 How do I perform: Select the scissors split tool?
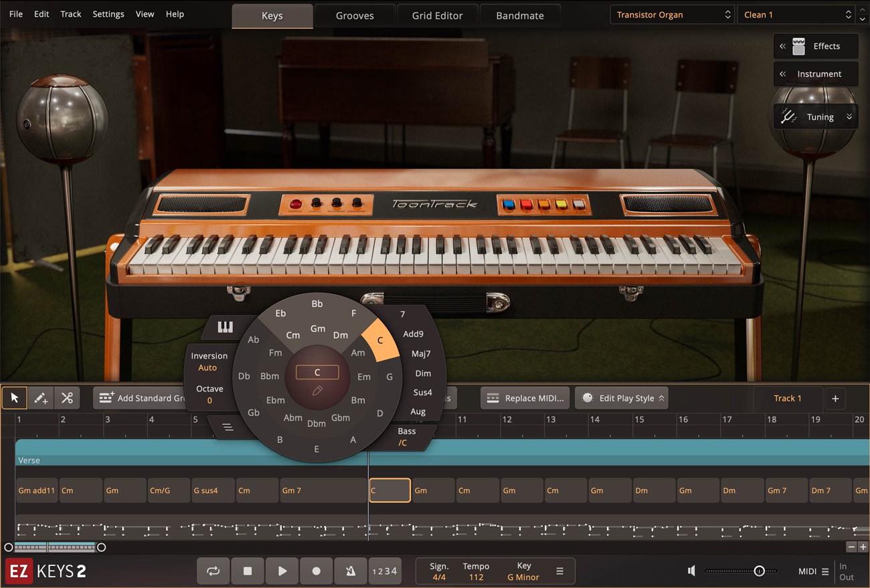[x=67, y=398]
